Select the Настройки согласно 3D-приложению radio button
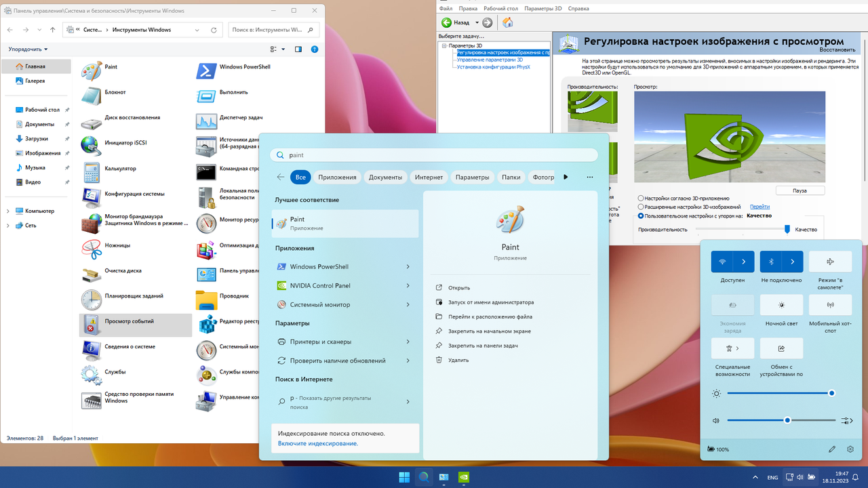The image size is (868, 488). (x=641, y=199)
